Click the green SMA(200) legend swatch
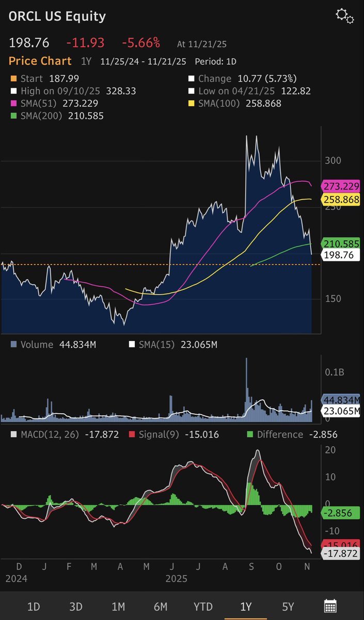 pos(13,116)
